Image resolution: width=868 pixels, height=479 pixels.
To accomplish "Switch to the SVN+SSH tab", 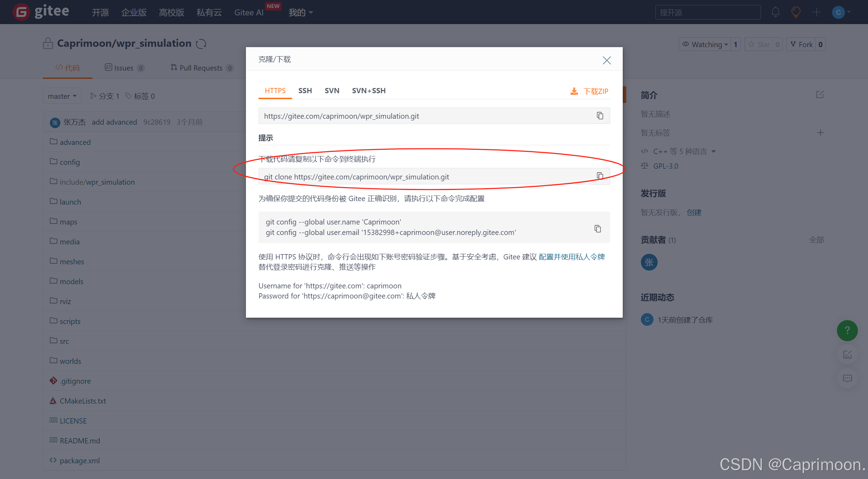I will coord(368,91).
